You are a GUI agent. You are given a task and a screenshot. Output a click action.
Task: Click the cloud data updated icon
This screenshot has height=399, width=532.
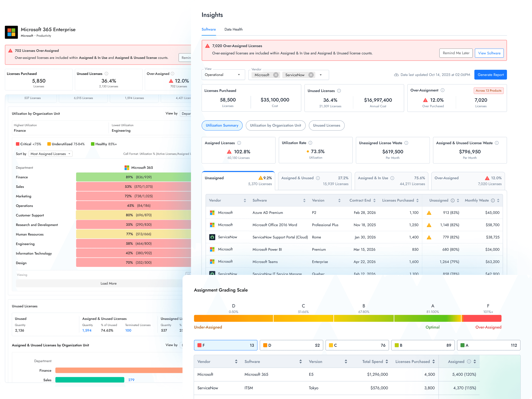pyautogui.click(x=396, y=75)
